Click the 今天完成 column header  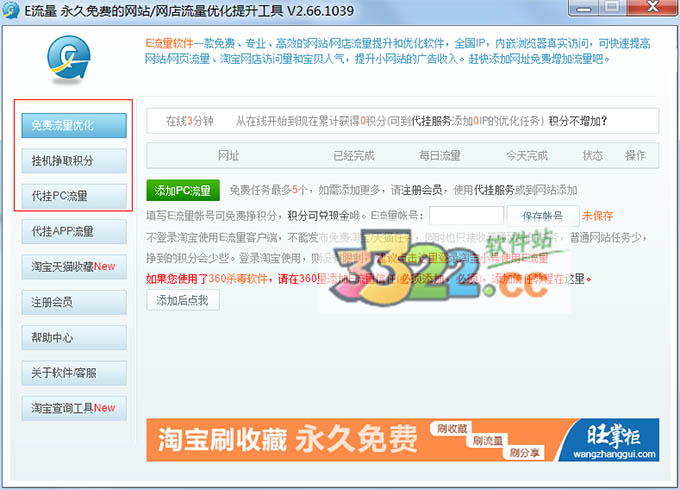pyautogui.click(x=527, y=155)
